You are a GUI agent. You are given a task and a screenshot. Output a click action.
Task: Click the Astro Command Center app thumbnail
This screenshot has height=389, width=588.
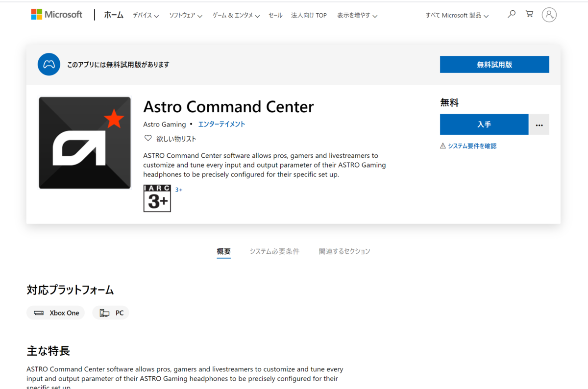(85, 143)
